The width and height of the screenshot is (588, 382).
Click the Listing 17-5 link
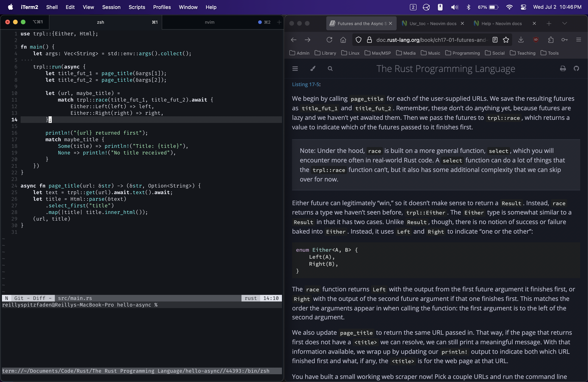tap(306, 84)
